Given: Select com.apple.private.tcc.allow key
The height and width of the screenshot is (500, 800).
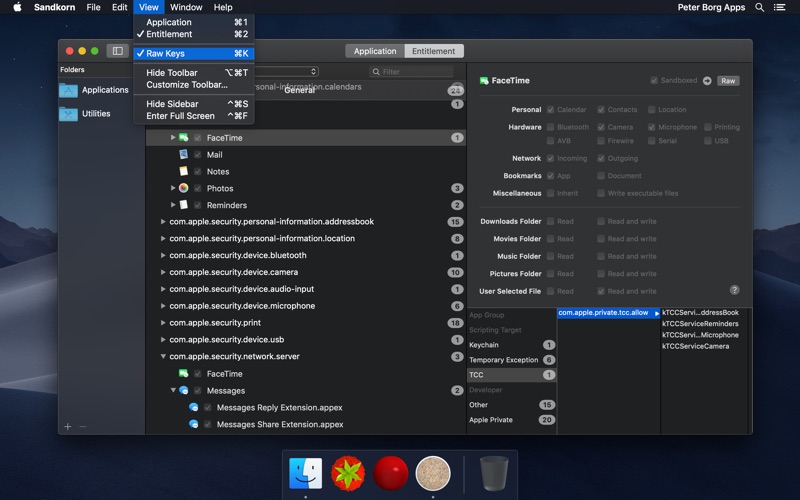Looking at the screenshot, I should (x=609, y=313).
